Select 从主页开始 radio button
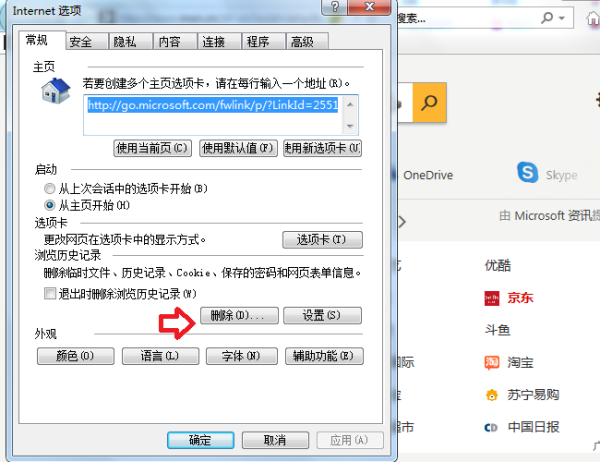The image size is (600, 462). (x=49, y=206)
